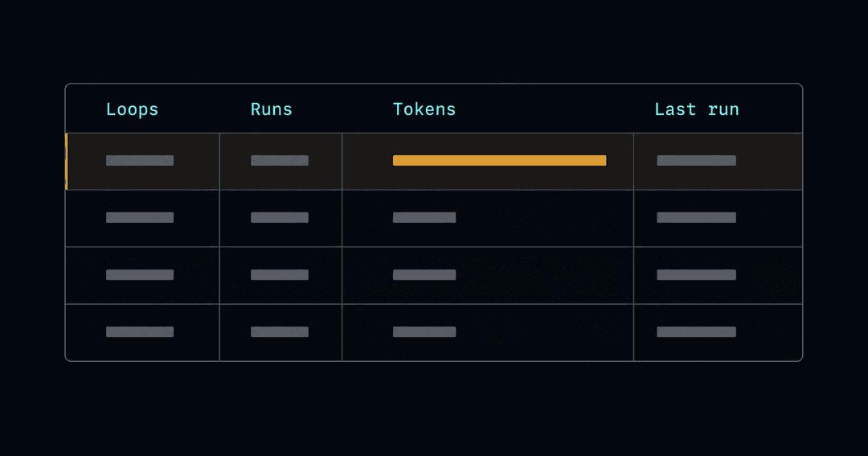Click Runs cell in the highlighted first row
Viewport: 868px width, 456px height.
click(x=280, y=161)
